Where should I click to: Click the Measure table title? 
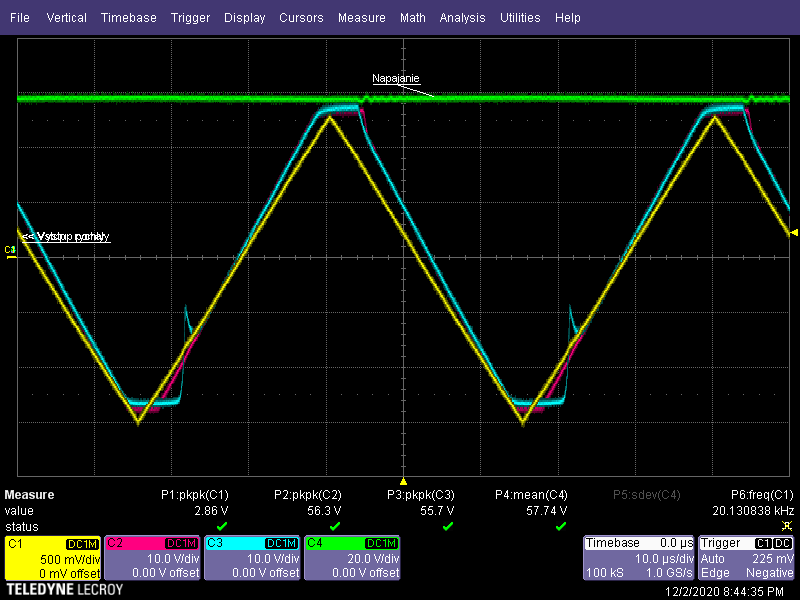[29, 495]
